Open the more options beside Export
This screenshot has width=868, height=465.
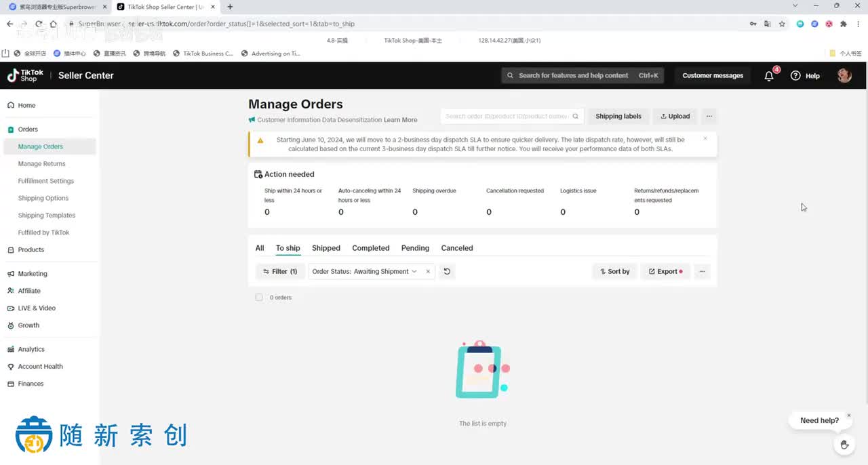702,272
